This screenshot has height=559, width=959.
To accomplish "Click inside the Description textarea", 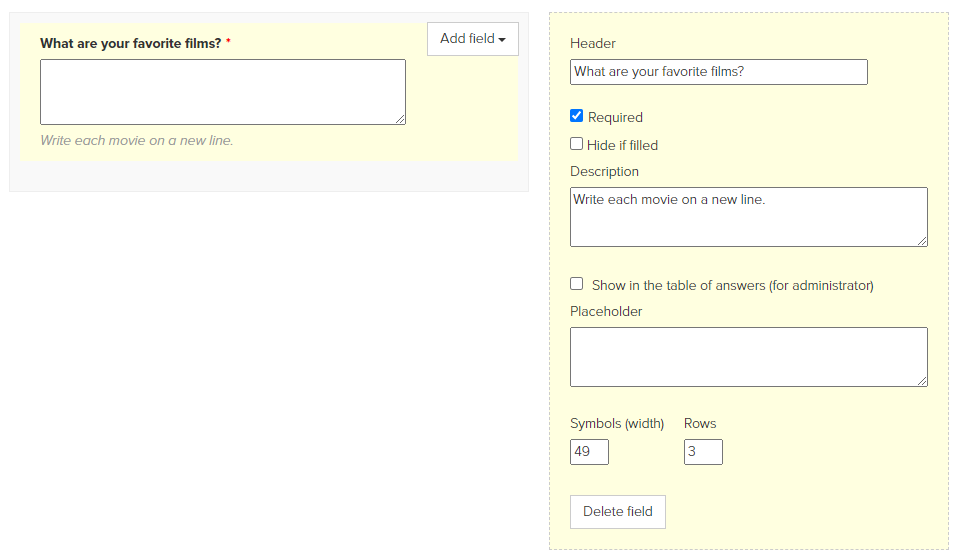I will [749, 217].
